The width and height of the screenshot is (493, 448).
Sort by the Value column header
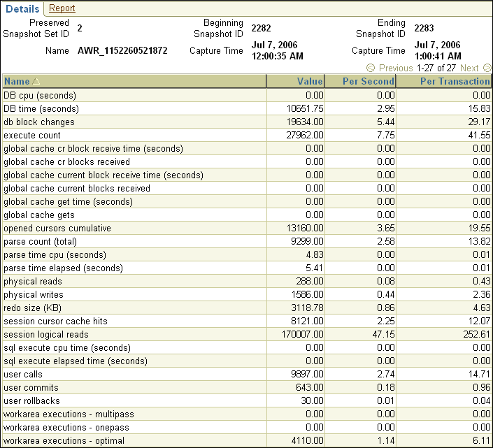310,82
